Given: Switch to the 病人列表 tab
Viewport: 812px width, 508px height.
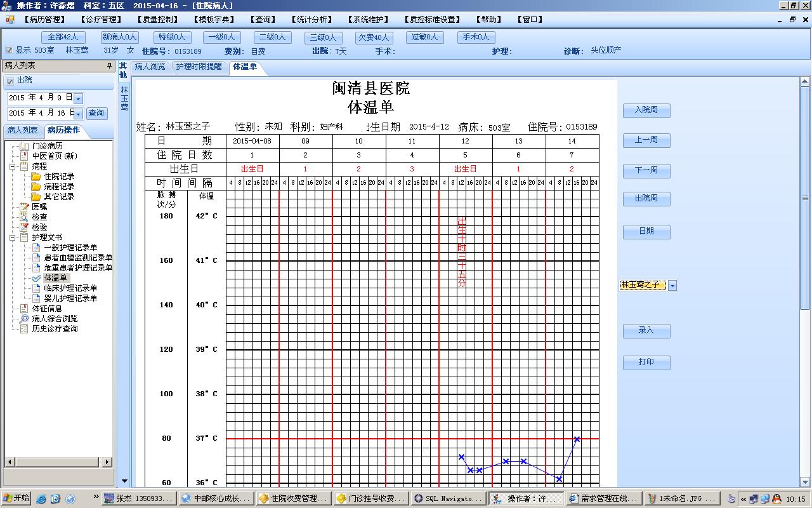Looking at the screenshot, I should 23,131.
